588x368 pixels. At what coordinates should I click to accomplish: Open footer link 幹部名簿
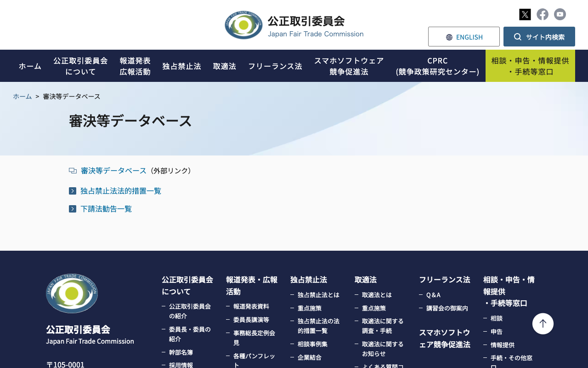[181, 352]
